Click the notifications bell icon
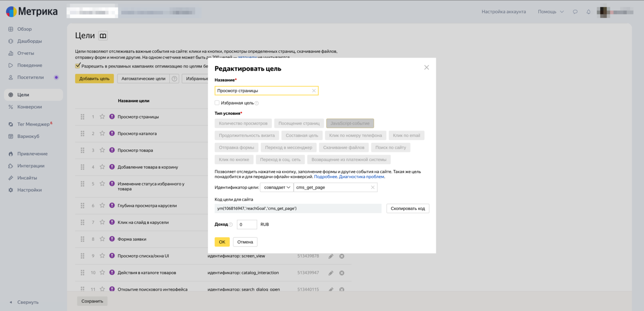This screenshot has height=311, width=644. [589, 12]
